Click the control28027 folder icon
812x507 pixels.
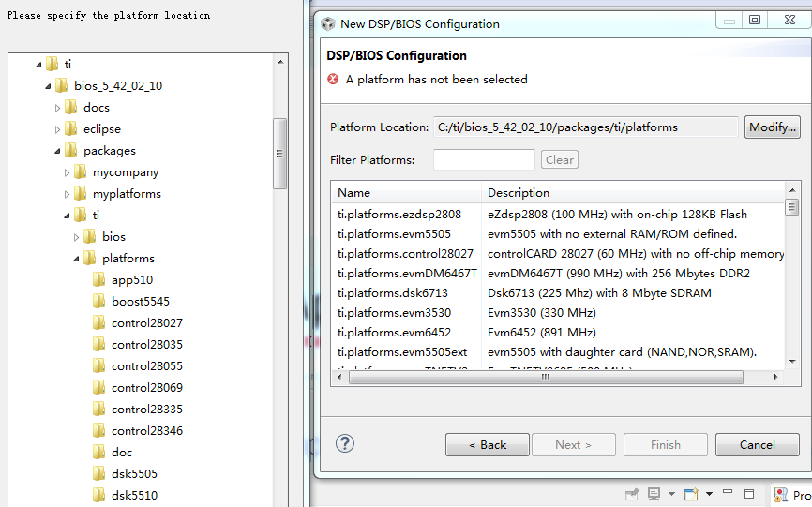coord(99,323)
